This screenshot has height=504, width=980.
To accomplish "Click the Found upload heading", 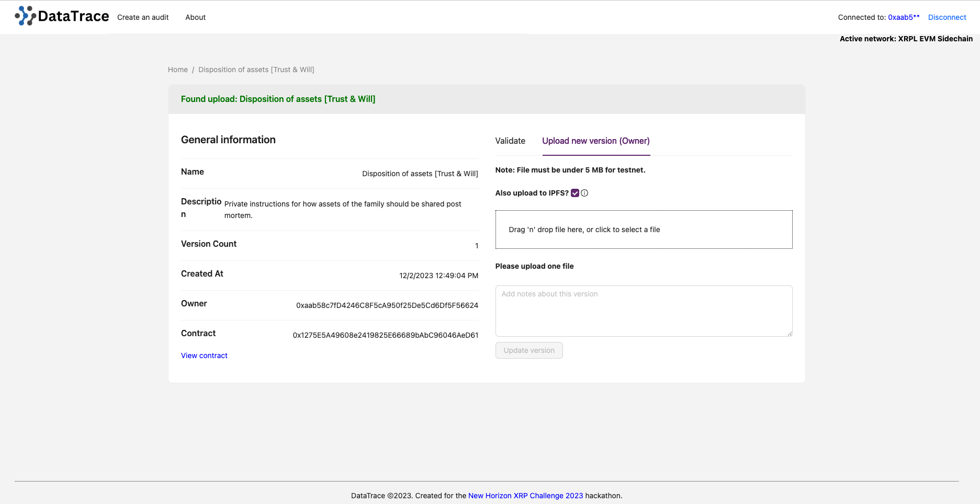I will (x=278, y=99).
